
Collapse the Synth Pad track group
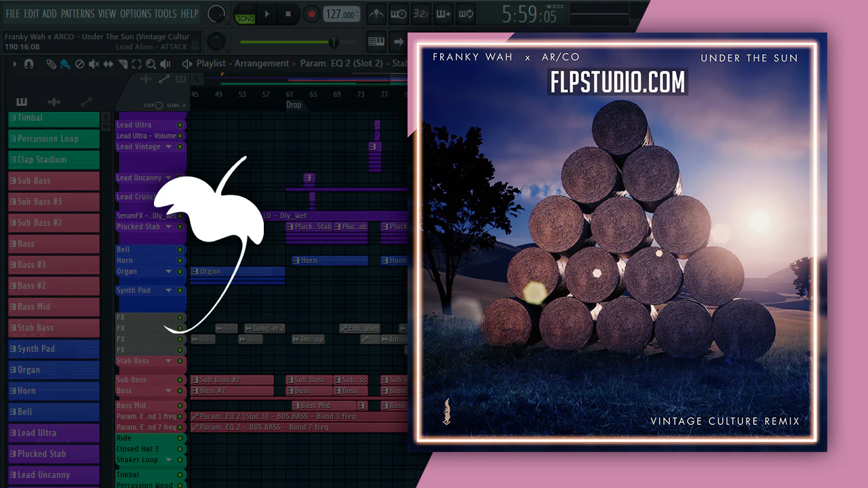point(169,291)
